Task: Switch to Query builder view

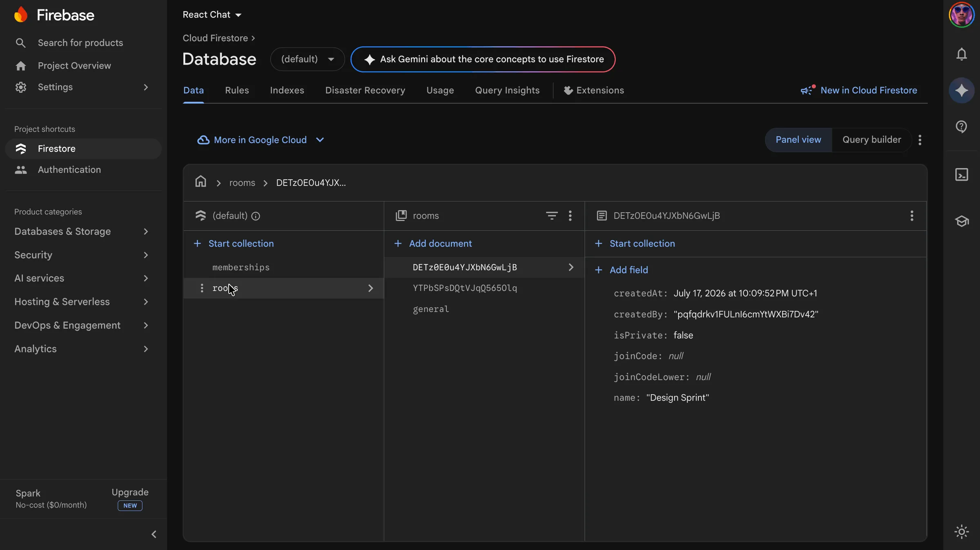Action: (872, 140)
